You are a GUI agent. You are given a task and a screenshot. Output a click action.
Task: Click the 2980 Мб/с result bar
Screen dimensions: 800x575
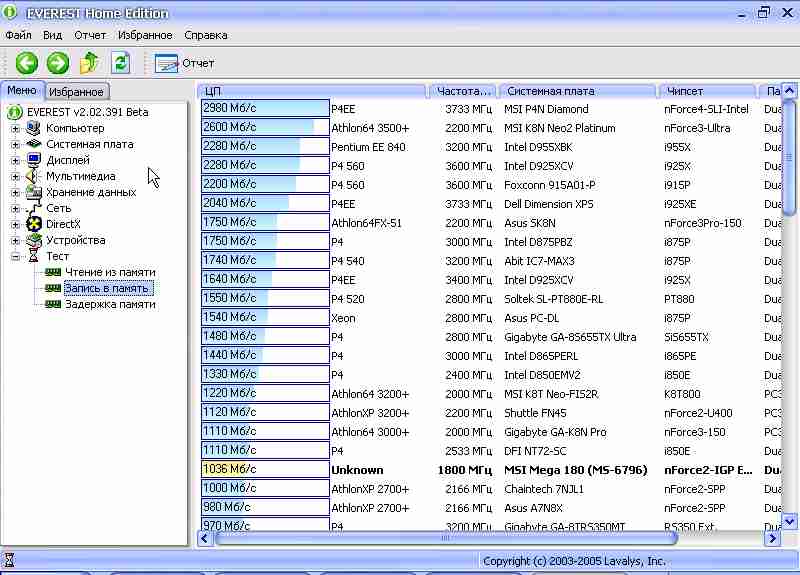(265, 109)
